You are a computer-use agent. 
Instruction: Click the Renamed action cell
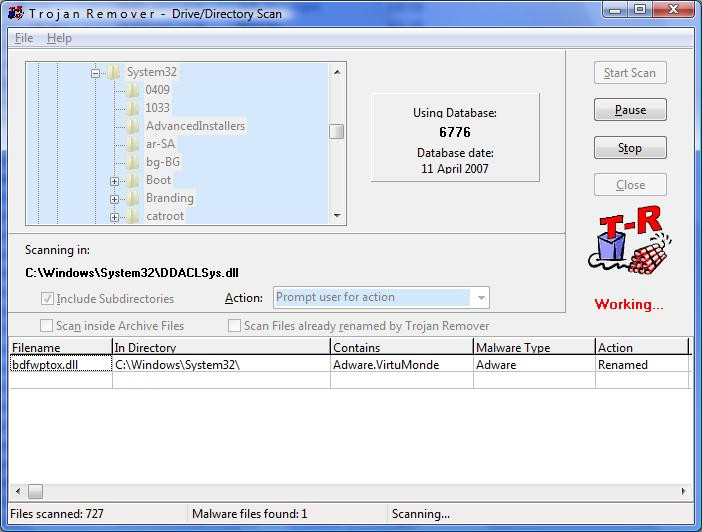(x=642, y=365)
